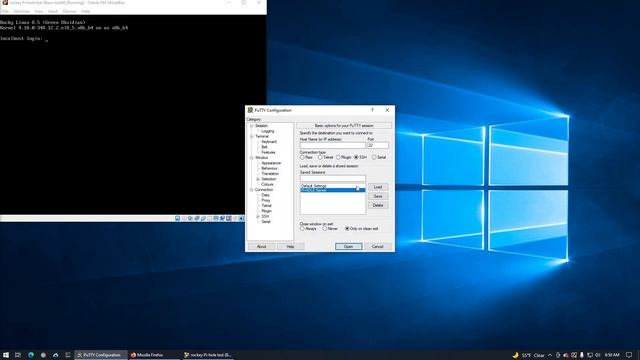The image size is (640, 360).
Task: Select Default Settings in saved sessions list
Action: (333, 186)
